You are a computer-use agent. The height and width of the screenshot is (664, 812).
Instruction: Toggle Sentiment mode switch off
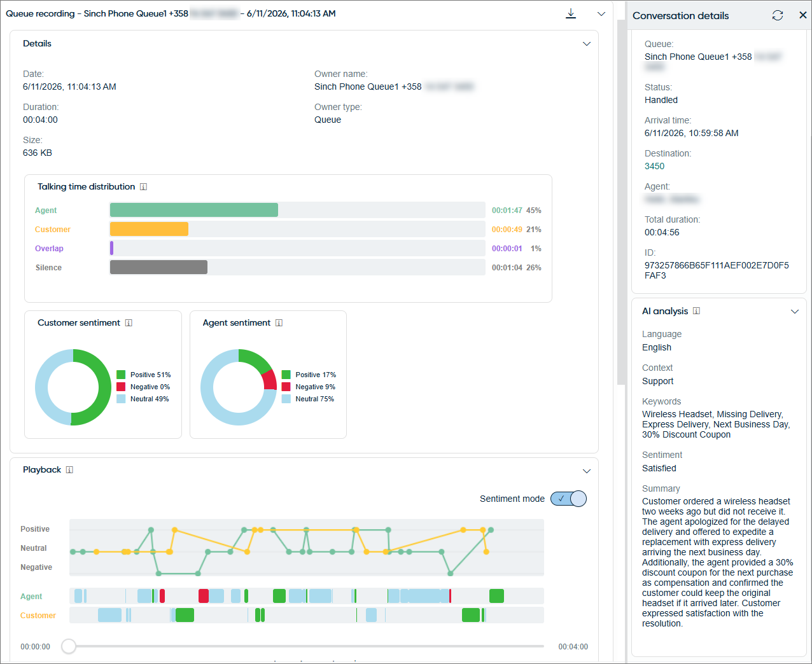click(x=568, y=499)
